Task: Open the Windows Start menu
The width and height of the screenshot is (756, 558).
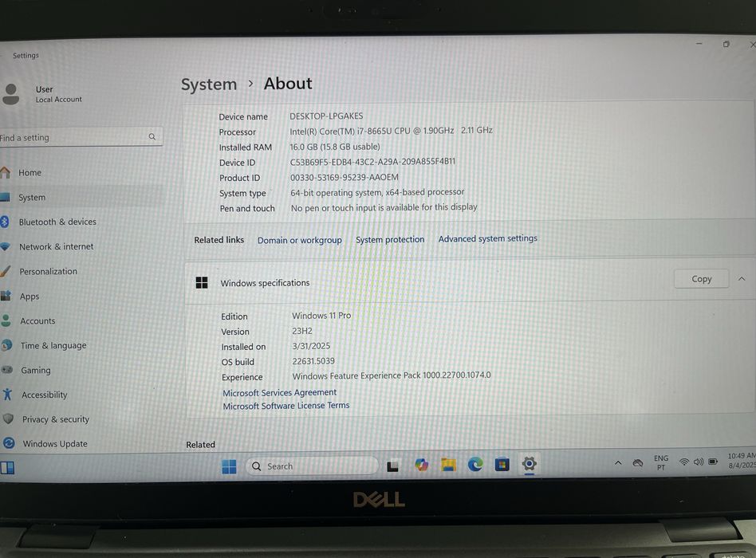Action: 229,466
